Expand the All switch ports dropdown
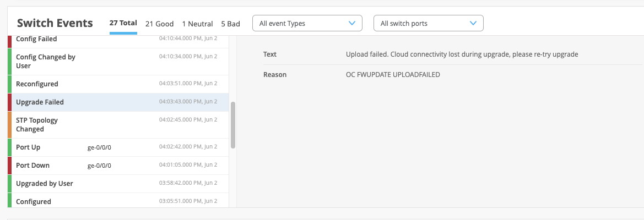This screenshot has height=220, width=644. point(428,23)
